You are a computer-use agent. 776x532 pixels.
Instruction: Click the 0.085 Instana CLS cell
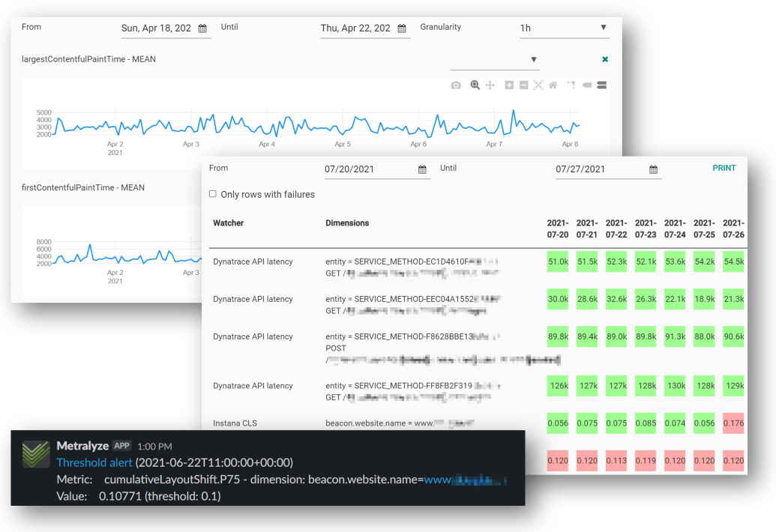point(646,423)
